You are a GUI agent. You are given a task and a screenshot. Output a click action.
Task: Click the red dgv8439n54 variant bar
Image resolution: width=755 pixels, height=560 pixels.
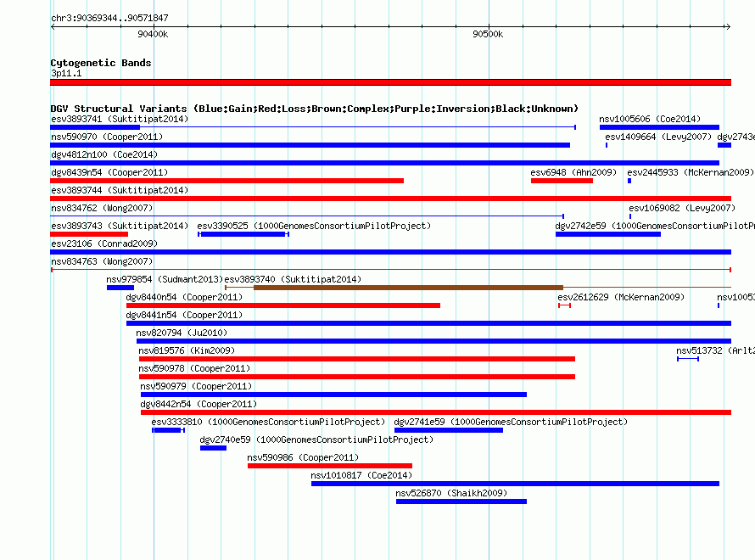[x=226, y=181]
